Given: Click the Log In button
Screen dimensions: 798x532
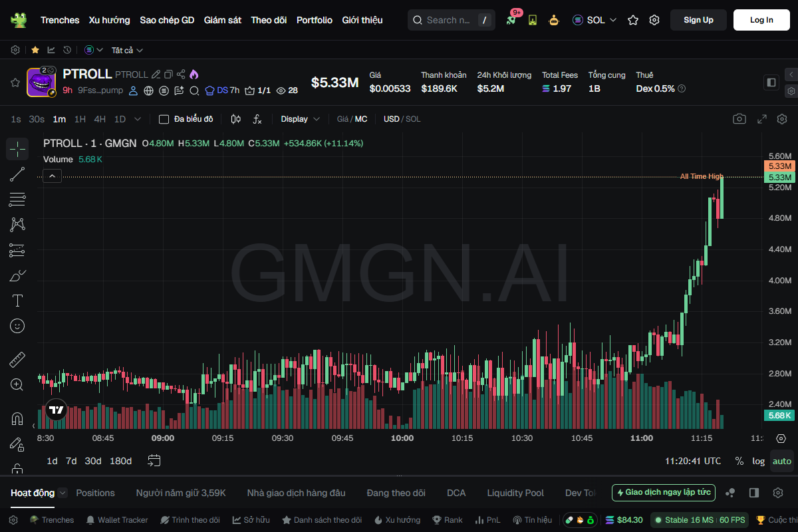Looking at the screenshot, I should pos(761,20).
